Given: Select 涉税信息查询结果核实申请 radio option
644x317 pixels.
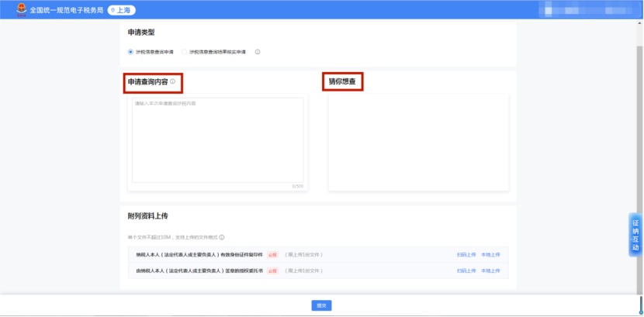Looking at the screenshot, I should pos(184,52).
